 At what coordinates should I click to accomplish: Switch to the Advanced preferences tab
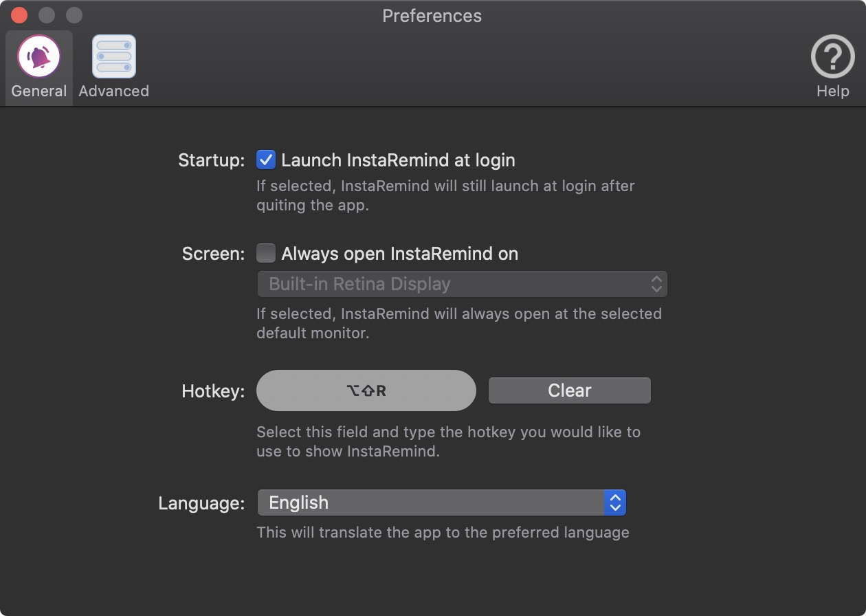pos(113,67)
